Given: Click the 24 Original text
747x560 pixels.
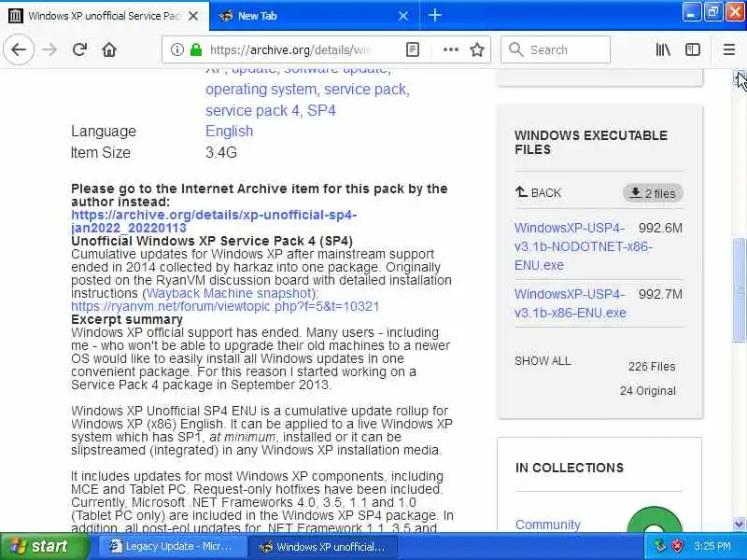Looking at the screenshot, I should coord(647,390).
